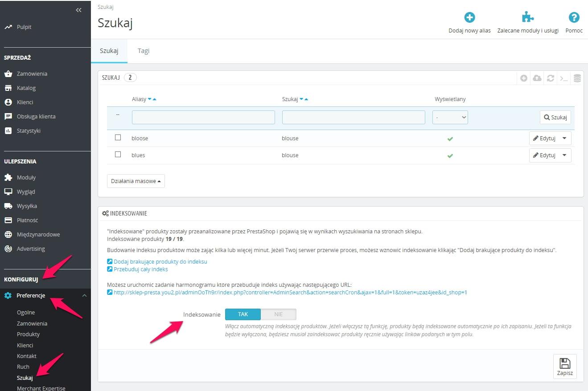Screen dimensions: 588x391
Task: Toggle the green Wyswietlany checkmark for blues
Action: point(450,156)
